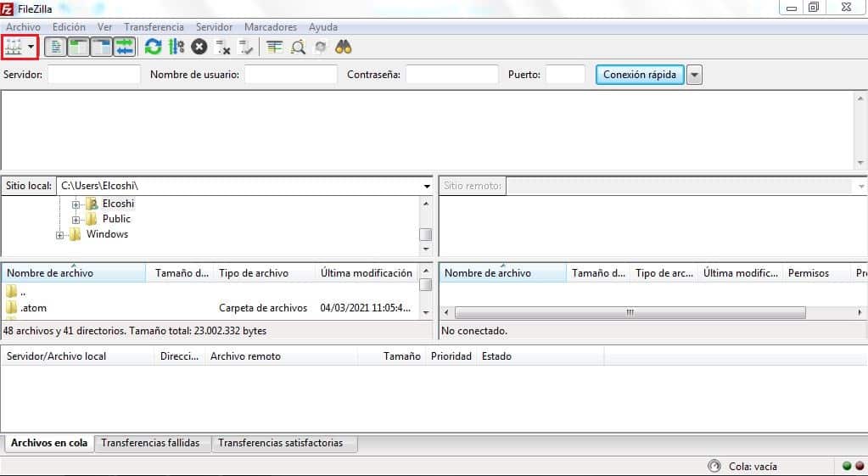Toggle local directory tree view icon
Image resolution: width=868 pixels, height=476 pixels.
(x=79, y=47)
